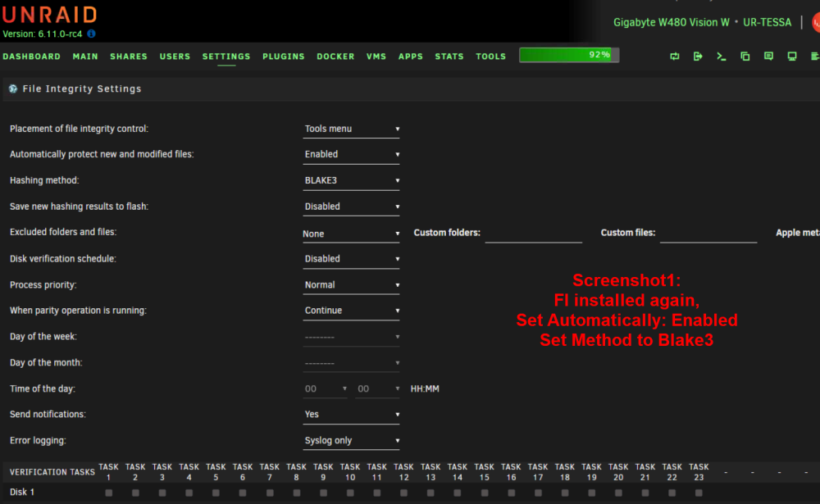Click the Version: 6.11.0-rc4 text
The height and width of the screenshot is (504, 820).
tap(43, 34)
